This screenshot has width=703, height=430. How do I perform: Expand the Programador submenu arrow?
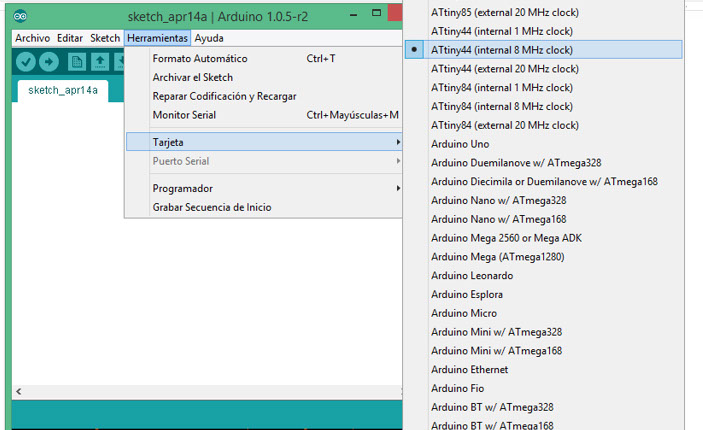pyautogui.click(x=398, y=188)
